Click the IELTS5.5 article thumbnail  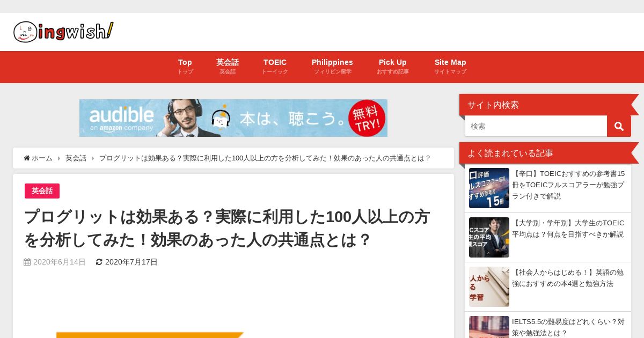point(489,327)
